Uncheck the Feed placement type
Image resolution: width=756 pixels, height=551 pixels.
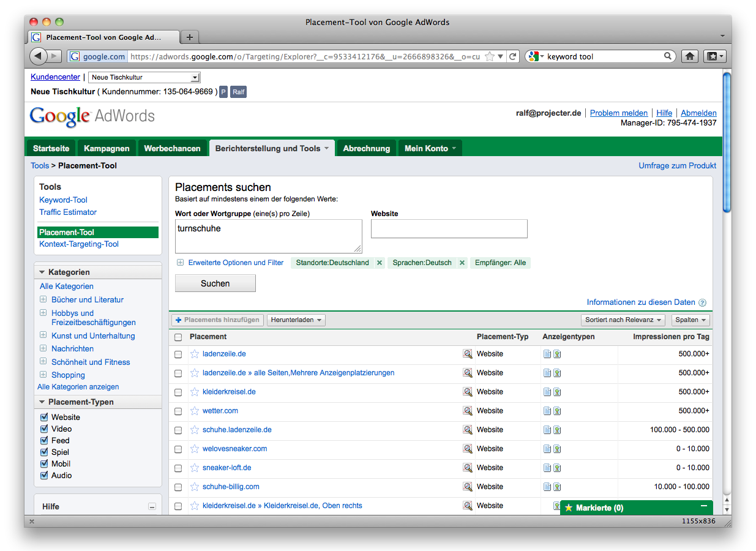click(x=44, y=440)
